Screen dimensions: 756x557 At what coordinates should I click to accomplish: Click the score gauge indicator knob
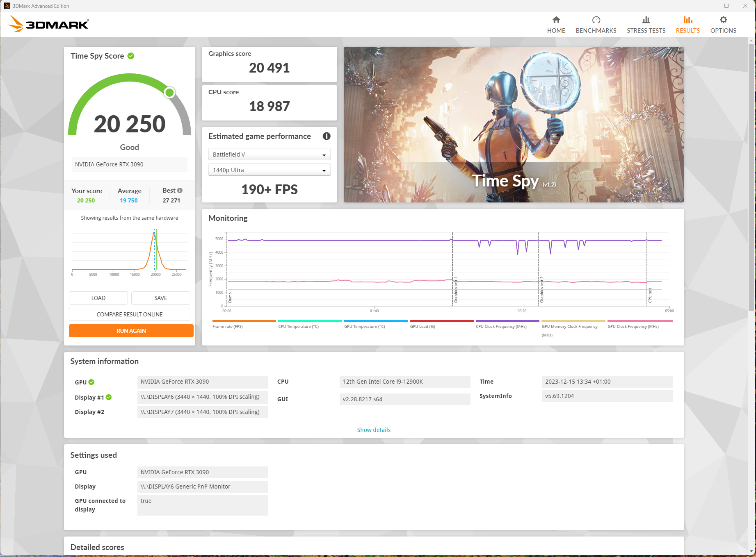169,93
